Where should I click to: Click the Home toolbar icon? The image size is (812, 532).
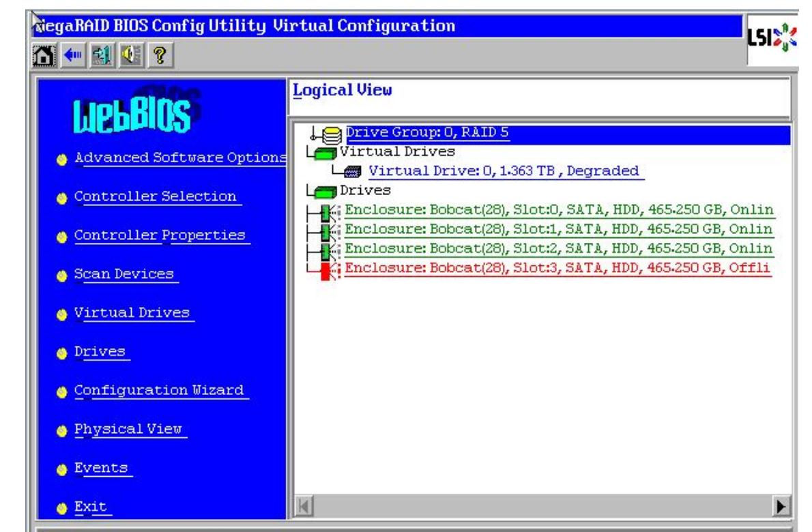pyautogui.click(x=44, y=55)
